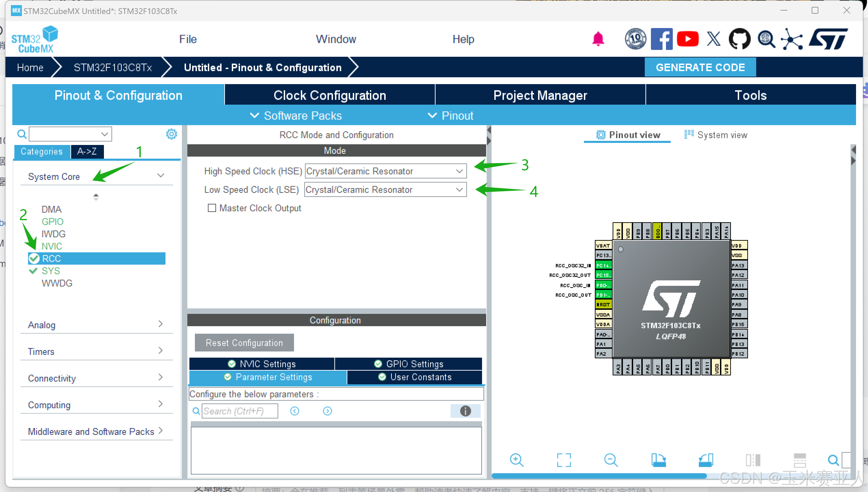Click the fit-to-view pinout icon
The width and height of the screenshot is (868, 492).
click(x=563, y=460)
